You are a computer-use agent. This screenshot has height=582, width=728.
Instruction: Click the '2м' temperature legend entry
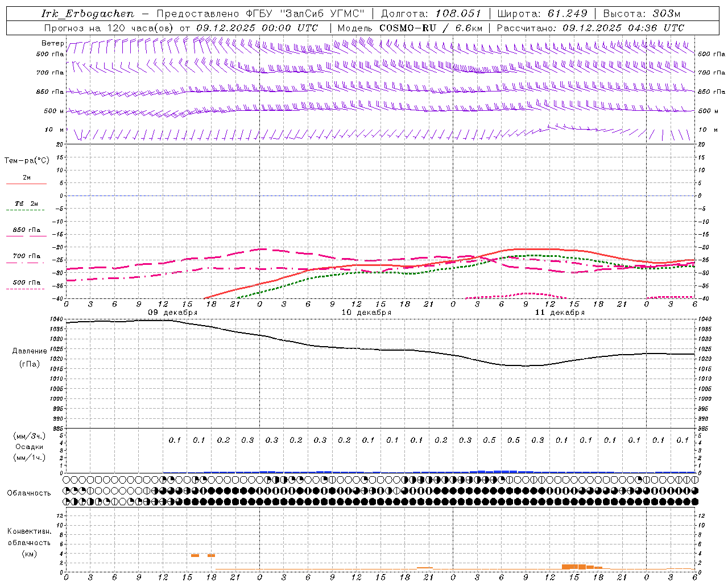[27, 178]
